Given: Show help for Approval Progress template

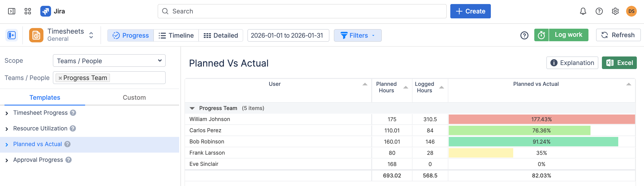Looking at the screenshot, I should (69, 160).
